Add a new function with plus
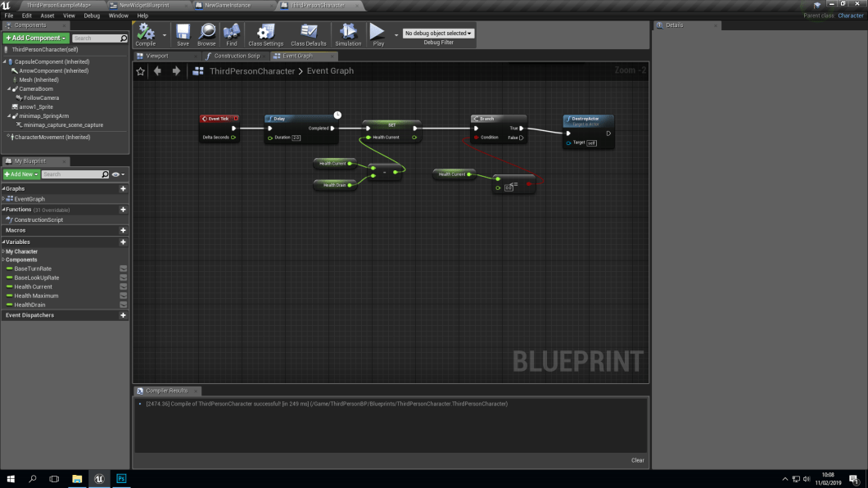868x488 pixels. (123, 210)
